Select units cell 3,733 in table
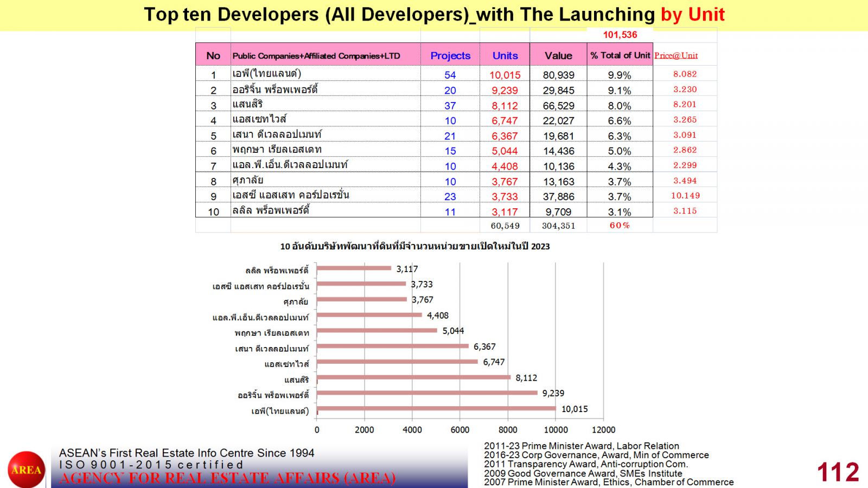The width and height of the screenshot is (868, 488). pos(505,196)
